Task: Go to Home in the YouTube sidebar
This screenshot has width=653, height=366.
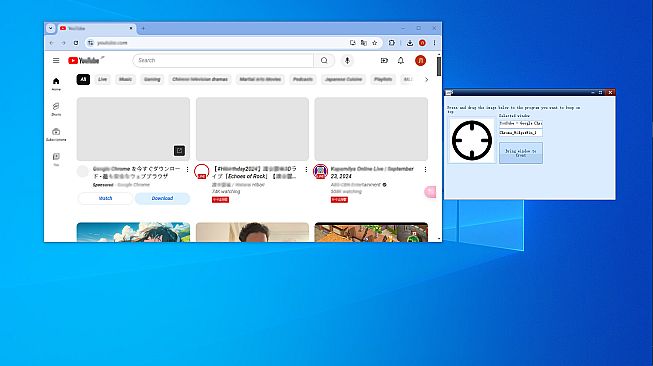Action: (56, 84)
